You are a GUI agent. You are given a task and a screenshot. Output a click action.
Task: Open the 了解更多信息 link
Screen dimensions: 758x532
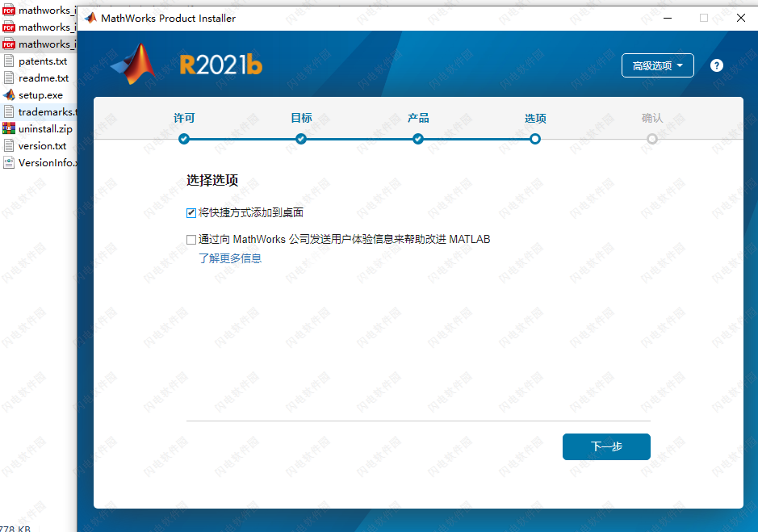(x=230, y=258)
